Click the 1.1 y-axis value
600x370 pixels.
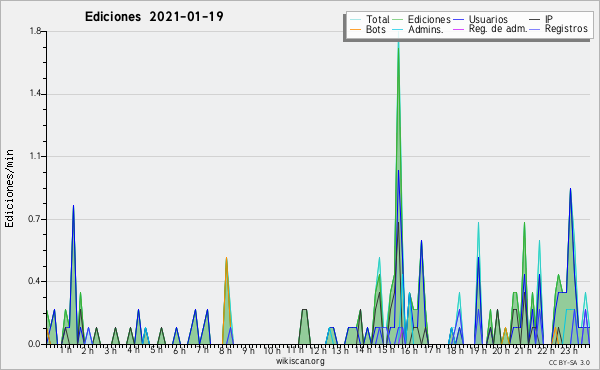coord(35,156)
